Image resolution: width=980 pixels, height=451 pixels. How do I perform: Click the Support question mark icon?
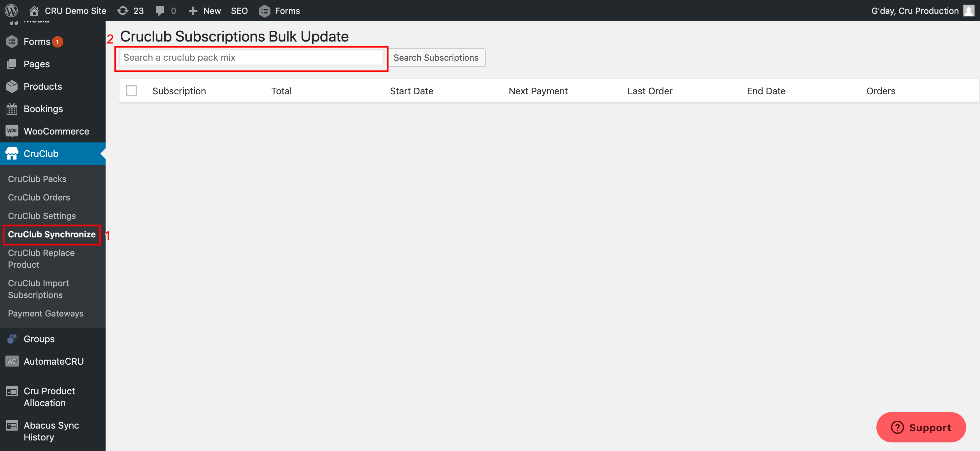click(897, 427)
